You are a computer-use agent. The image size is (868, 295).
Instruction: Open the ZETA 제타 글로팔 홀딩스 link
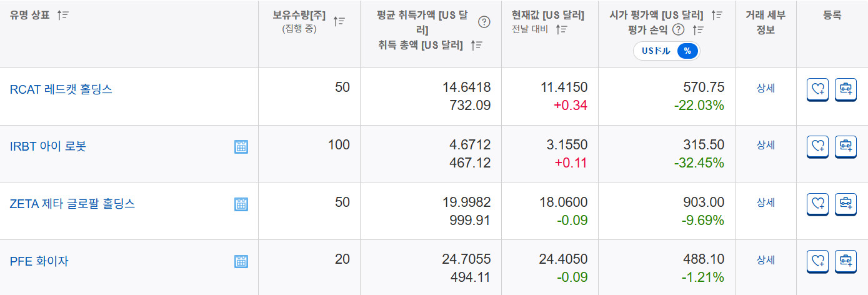click(72, 204)
